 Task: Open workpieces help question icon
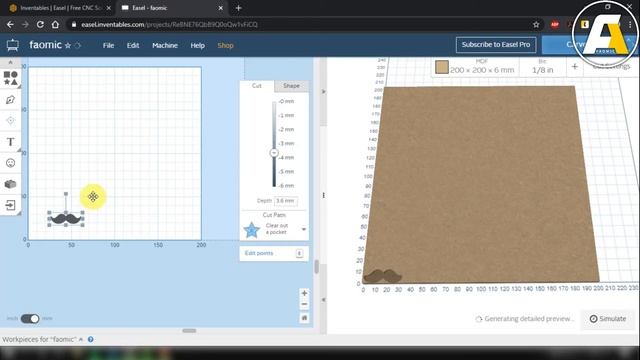[x=91, y=339]
